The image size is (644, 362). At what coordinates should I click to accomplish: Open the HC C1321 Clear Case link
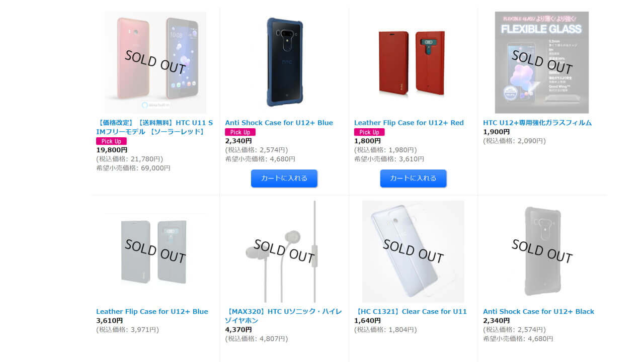point(411,311)
